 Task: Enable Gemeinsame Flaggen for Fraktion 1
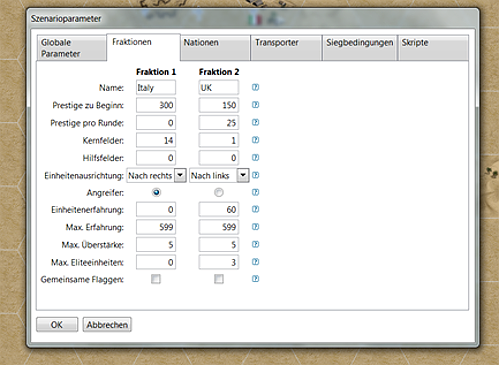click(156, 279)
